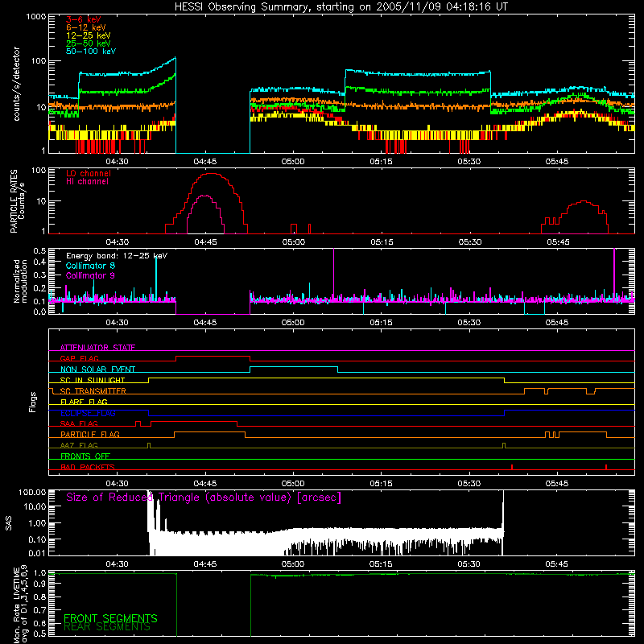Screen dimensions: 644x644
Task: Click the raised NON SOLAR EVENT segment
Action: (294, 367)
